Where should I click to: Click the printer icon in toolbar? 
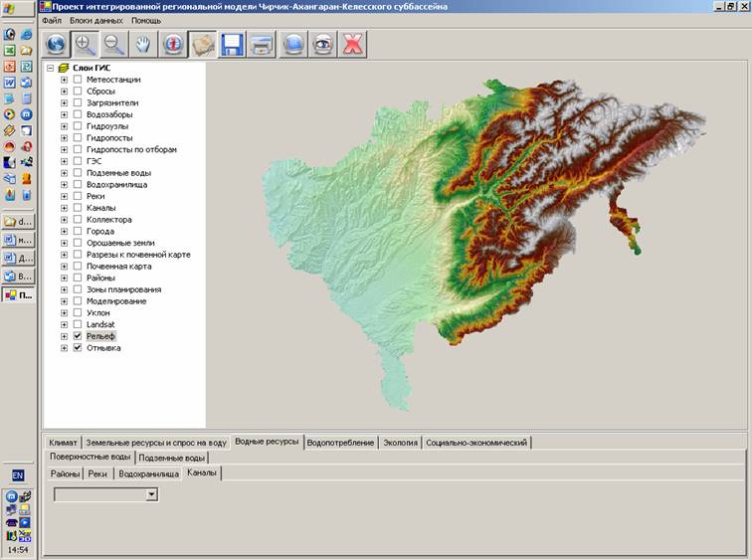pyautogui.click(x=263, y=44)
